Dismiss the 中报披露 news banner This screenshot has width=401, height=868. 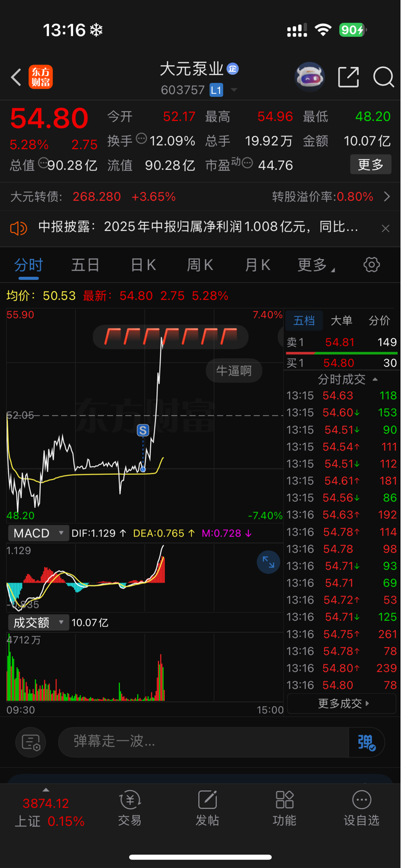pyautogui.click(x=385, y=228)
